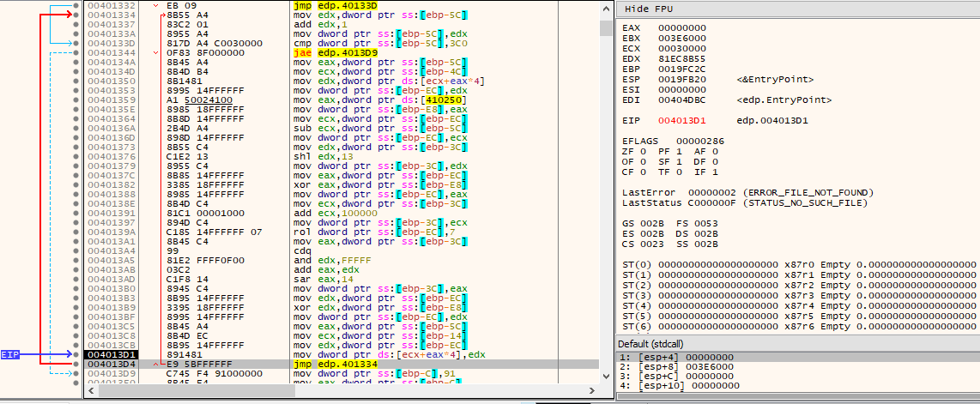Select the EBX register value 003E6000
Viewport: 980px width, 404px height.
click(x=682, y=38)
